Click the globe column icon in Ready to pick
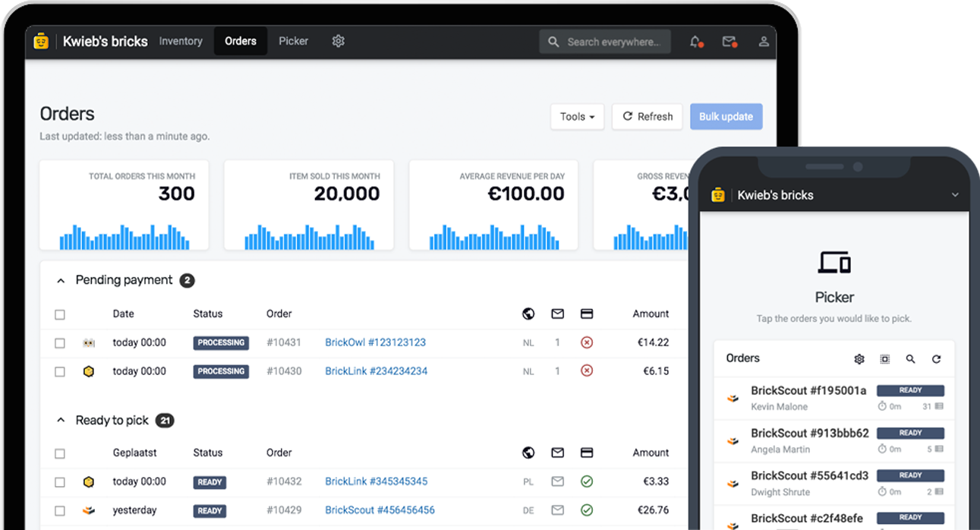This screenshot has height=530, width=980. [x=528, y=453]
